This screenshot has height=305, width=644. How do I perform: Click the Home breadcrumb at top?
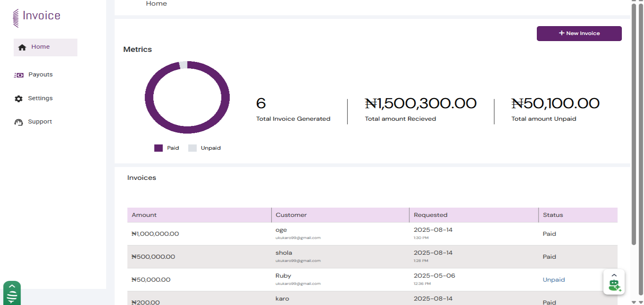(156, 3)
